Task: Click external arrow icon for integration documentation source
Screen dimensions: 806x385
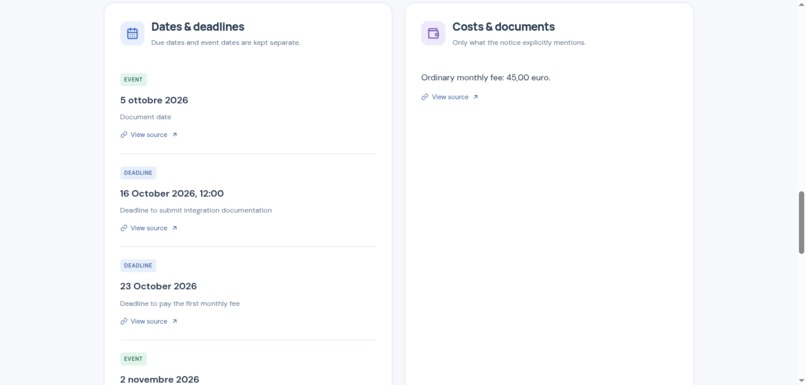Action: 175,228
